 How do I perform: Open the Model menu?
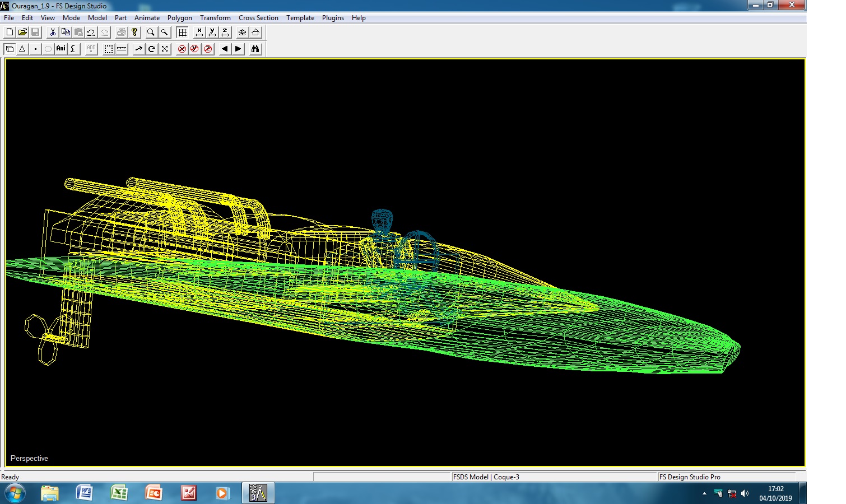(97, 18)
